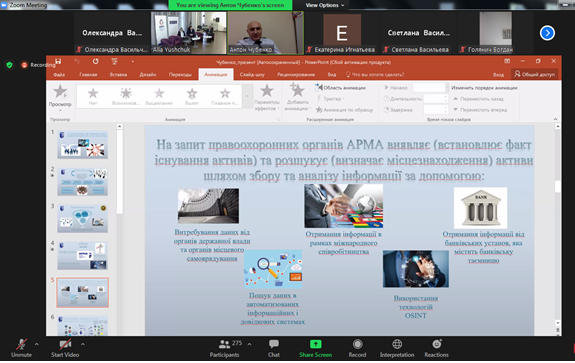Open the Participants panel icon

[x=224, y=344]
